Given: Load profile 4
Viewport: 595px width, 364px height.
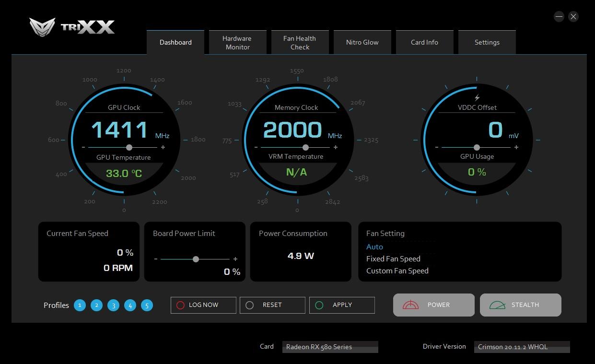Looking at the screenshot, I should click(130, 305).
